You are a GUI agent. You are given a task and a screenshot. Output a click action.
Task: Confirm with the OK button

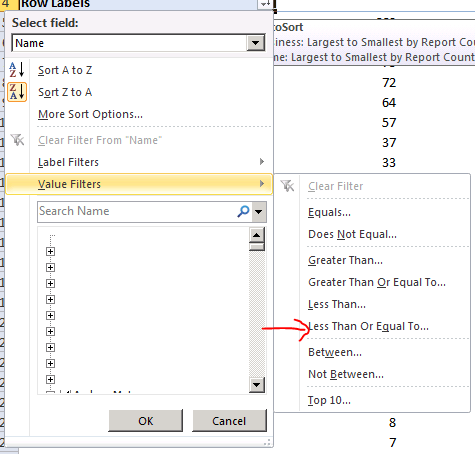146,421
